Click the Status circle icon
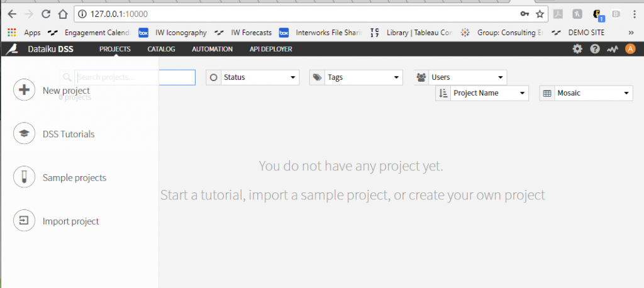The image size is (644, 288). (213, 77)
